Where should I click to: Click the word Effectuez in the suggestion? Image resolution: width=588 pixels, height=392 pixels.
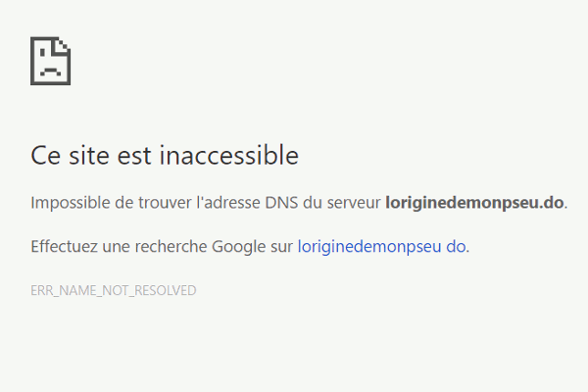click(64, 247)
